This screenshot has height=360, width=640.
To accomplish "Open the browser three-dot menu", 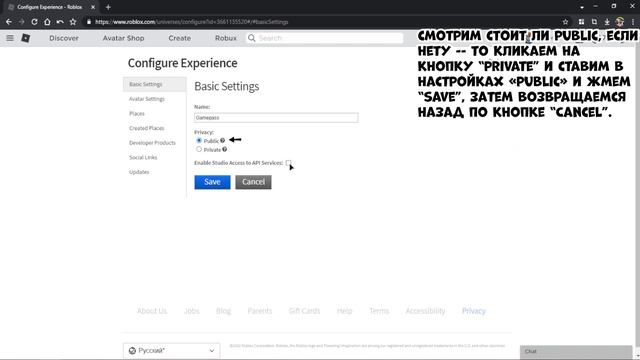I will (x=633, y=22).
